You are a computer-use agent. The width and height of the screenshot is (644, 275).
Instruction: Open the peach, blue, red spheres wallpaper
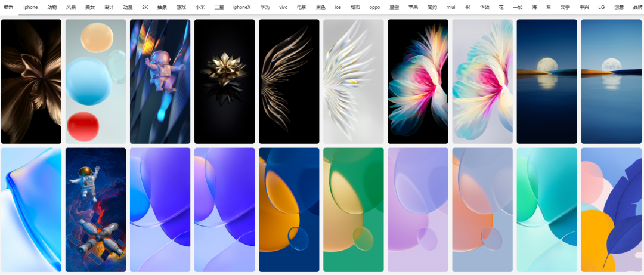(95, 81)
